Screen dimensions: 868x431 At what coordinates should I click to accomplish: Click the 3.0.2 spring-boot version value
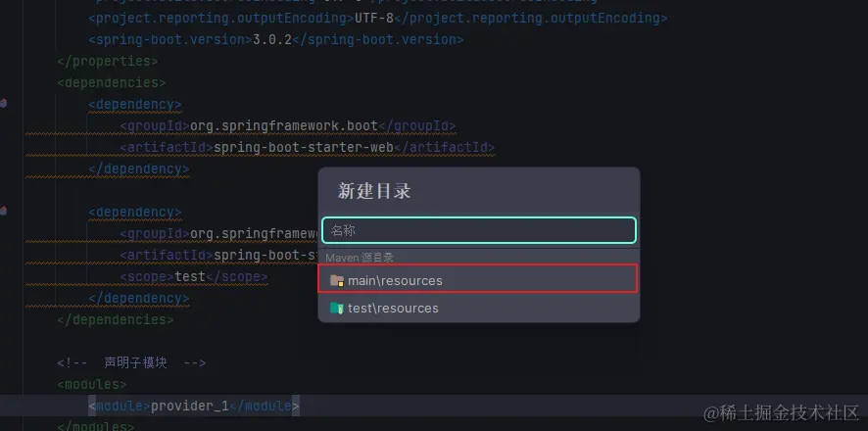[x=271, y=40]
